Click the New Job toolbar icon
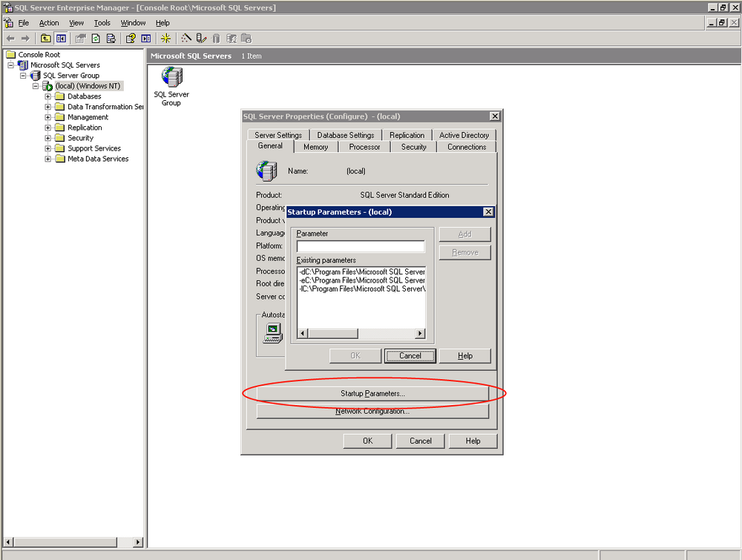Image resolution: width=742 pixels, height=560 pixels. (246, 39)
